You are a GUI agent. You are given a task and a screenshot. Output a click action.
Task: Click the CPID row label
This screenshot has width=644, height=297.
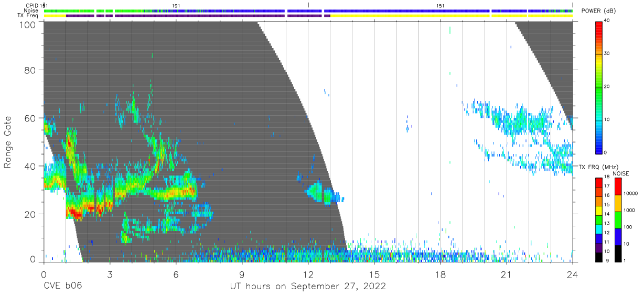pos(33,6)
